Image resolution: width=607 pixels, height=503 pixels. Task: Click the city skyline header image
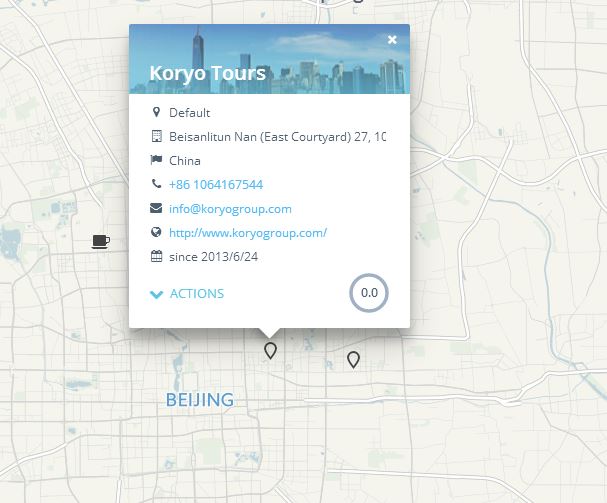tap(269, 59)
